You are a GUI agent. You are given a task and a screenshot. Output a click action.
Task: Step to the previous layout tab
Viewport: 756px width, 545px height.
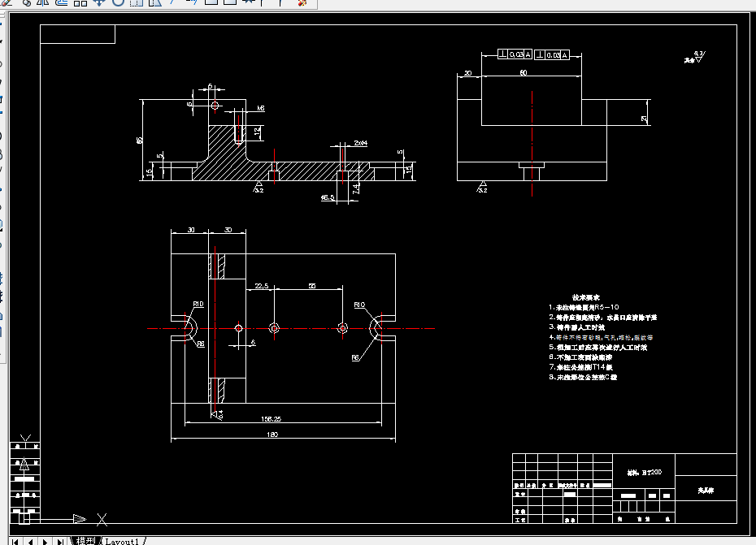pyautogui.click(x=30, y=541)
